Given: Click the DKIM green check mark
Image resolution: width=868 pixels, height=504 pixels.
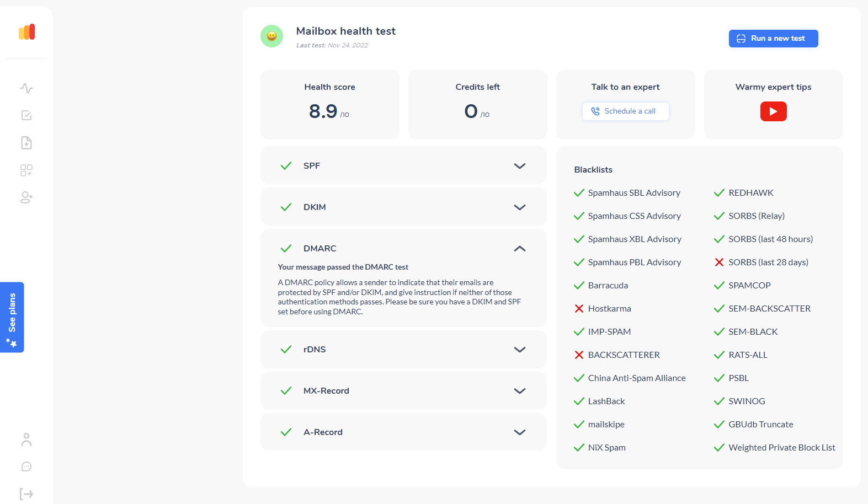Looking at the screenshot, I should pyautogui.click(x=286, y=207).
